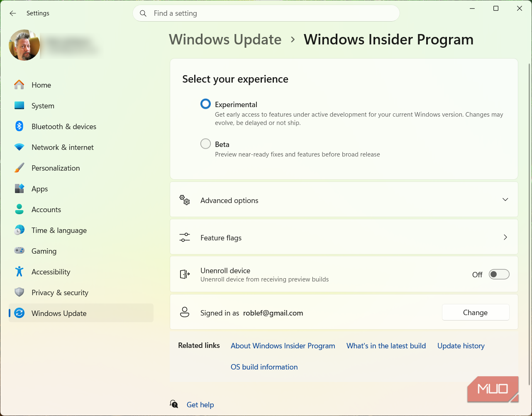532x416 pixels.
Task: Click the blurred account name beside avatar
Action: tap(72, 45)
